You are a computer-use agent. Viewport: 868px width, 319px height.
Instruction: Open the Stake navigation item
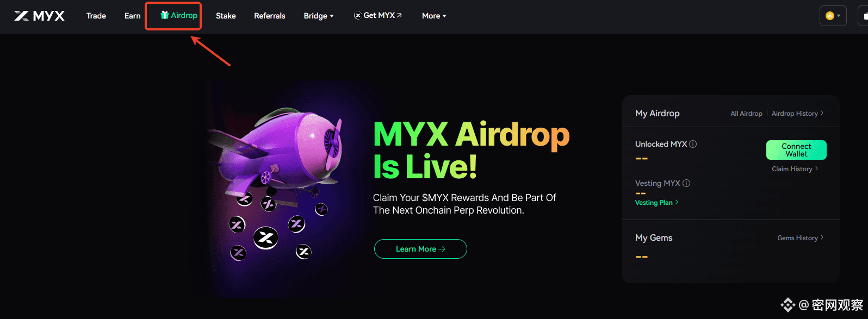coord(226,16)
